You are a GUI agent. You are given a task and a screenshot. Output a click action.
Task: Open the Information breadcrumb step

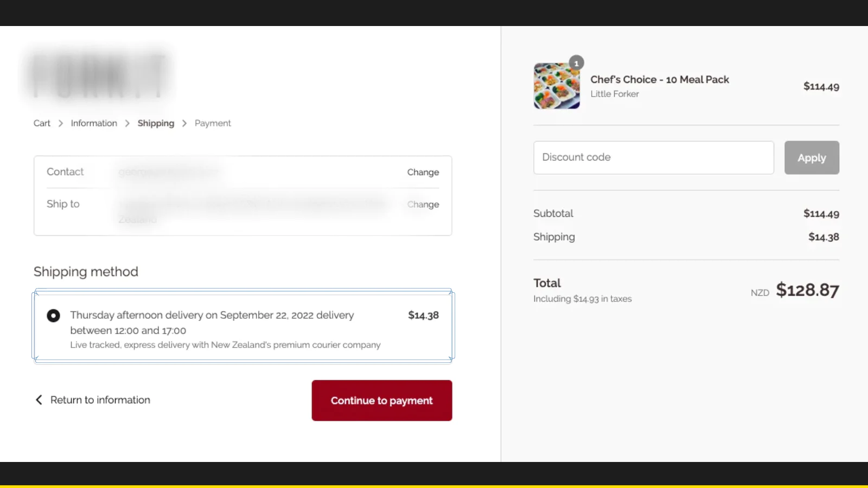click(x=94, y=124)
